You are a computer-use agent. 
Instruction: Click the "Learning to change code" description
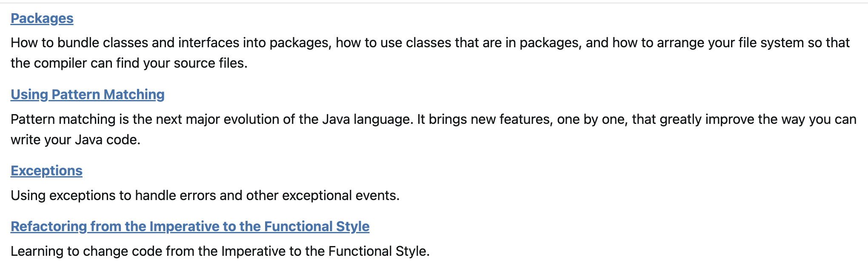click(x=220, y=251)
